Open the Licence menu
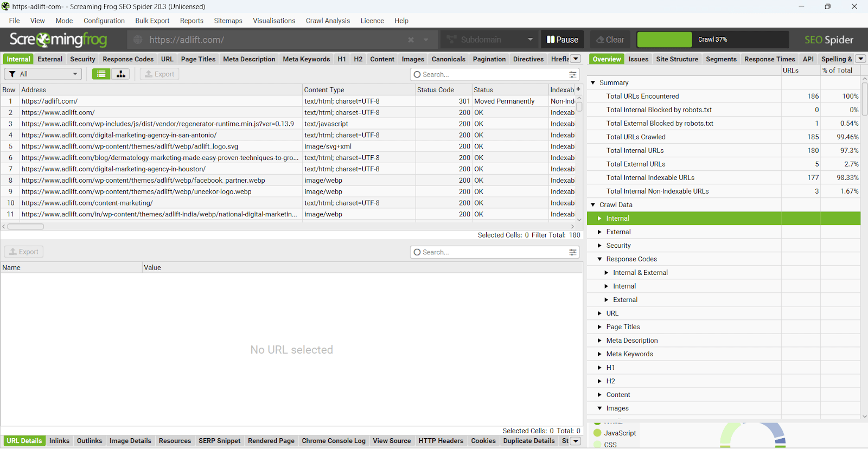The image size is (868, 449). [x=372, y=21]
